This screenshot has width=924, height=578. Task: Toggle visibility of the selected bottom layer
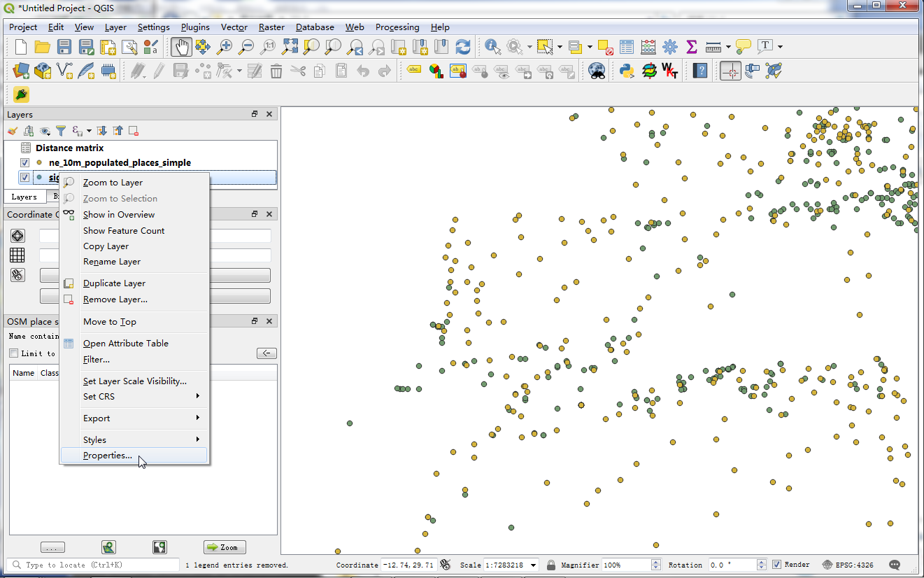25,178
